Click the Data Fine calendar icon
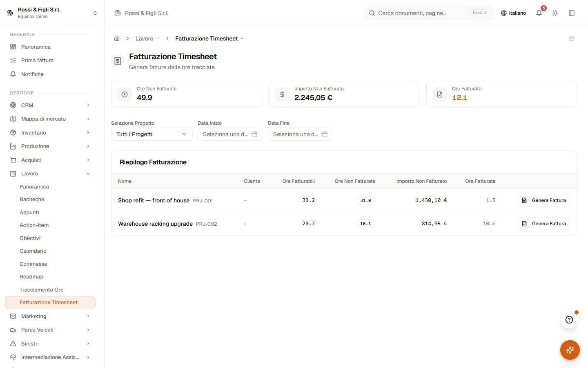The height and width of the screenshot is (368, 588). (325, 134)
